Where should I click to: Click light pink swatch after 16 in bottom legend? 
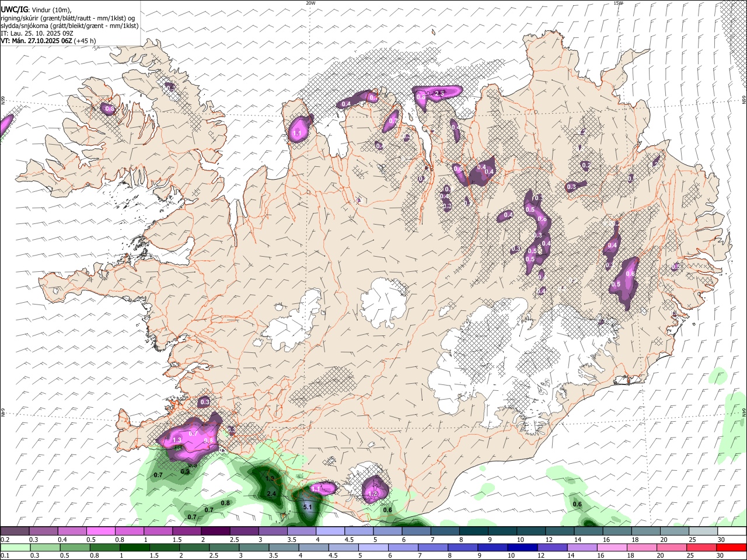coord(613,547)
